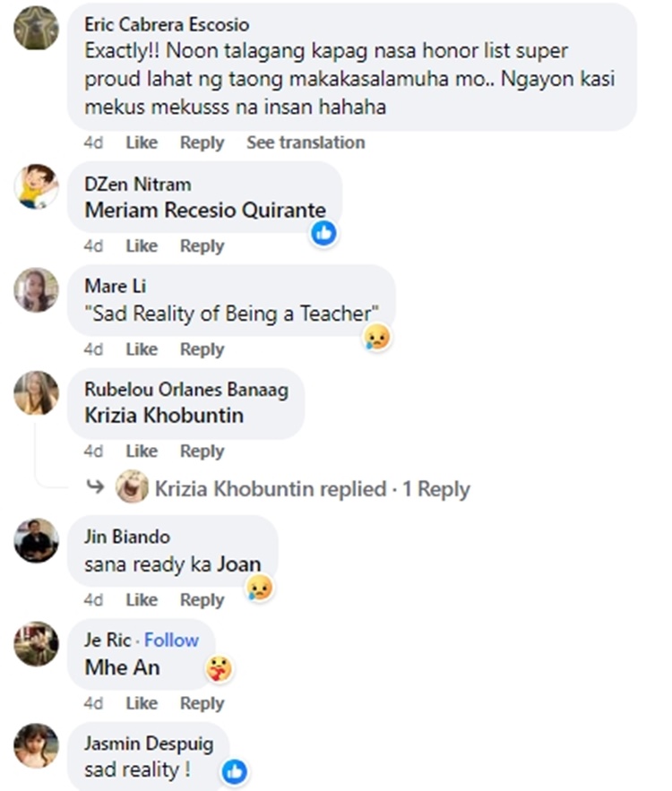The image size is (672, 791).
Task: Open Jin Biando's profile picture
Action: (x=35, y=539)
